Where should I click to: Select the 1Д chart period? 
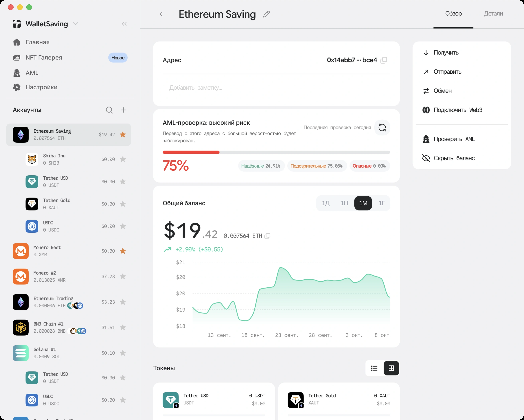tap(326, 203)
